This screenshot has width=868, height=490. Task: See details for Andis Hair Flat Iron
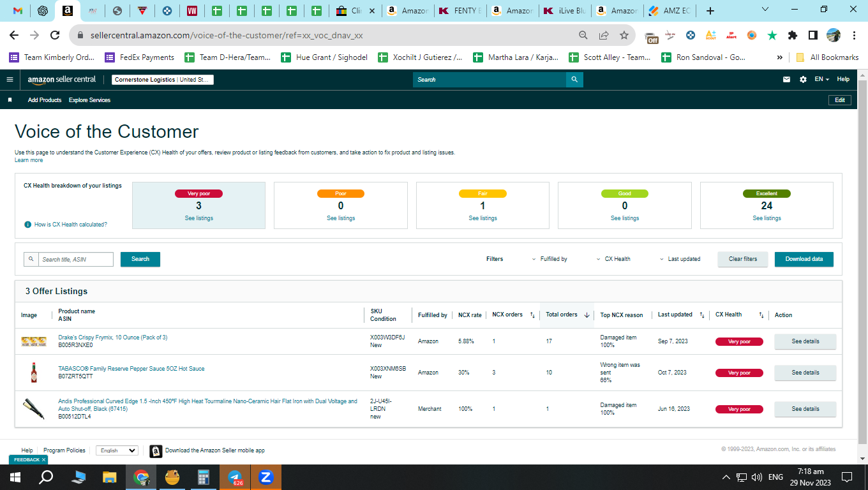[x=805, y=409]
